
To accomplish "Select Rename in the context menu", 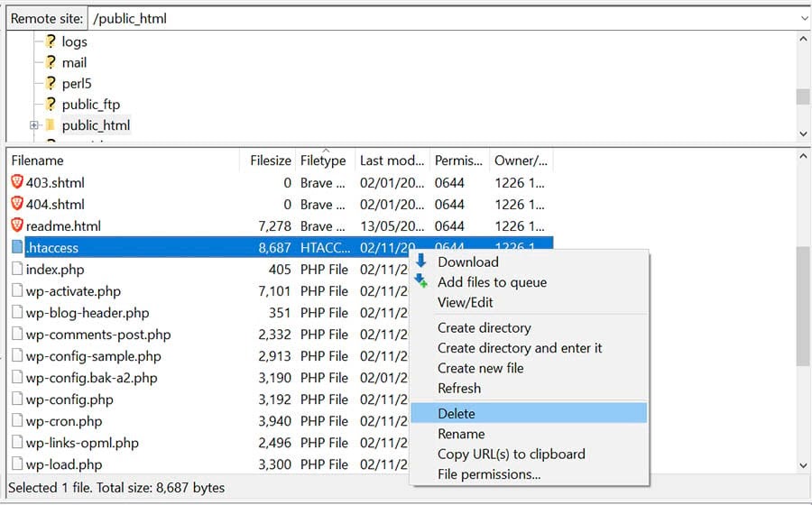I will [x=461, y=434].
